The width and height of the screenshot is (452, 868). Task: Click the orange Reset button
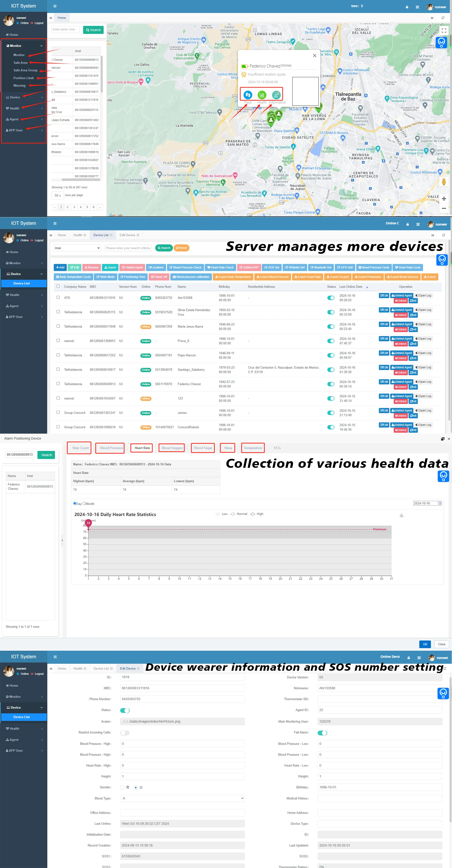(181, 248)
